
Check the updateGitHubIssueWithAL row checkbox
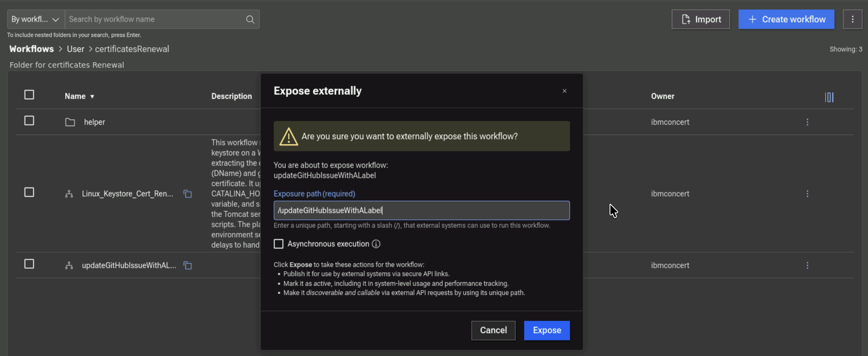click(29, 264)
